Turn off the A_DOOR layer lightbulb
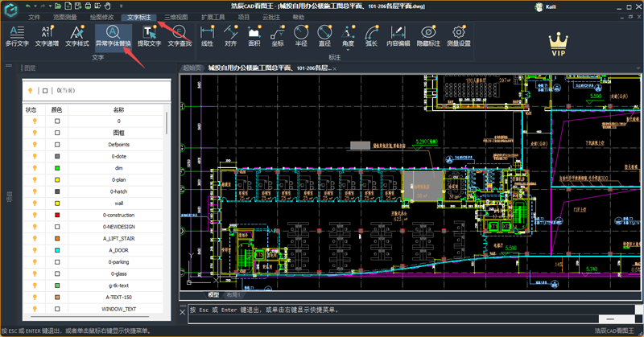 point(34,250)
